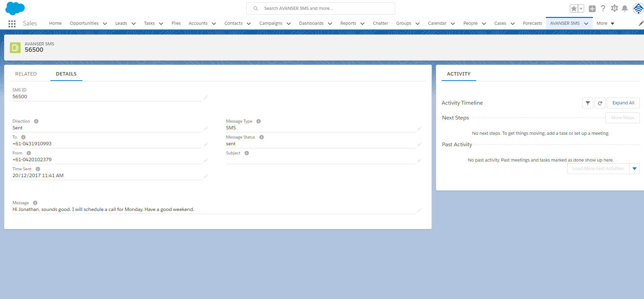Open the Cases tab

[x=500, y=23]
